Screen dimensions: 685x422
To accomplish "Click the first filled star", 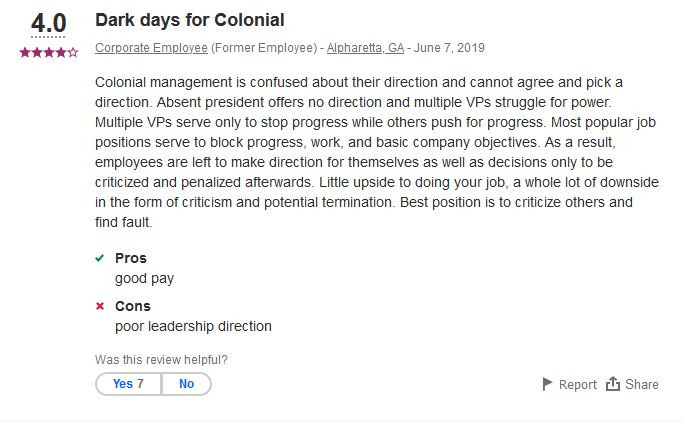I will coord(25,52).
